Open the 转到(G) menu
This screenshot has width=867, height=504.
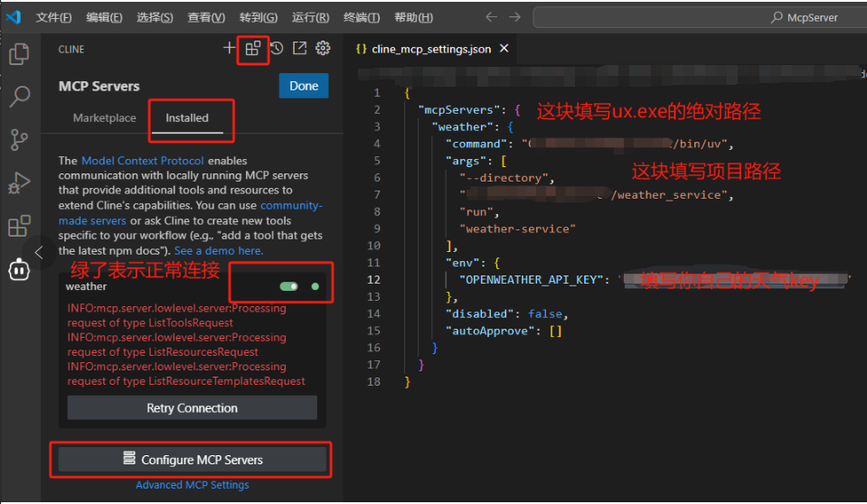coord(259,18)
